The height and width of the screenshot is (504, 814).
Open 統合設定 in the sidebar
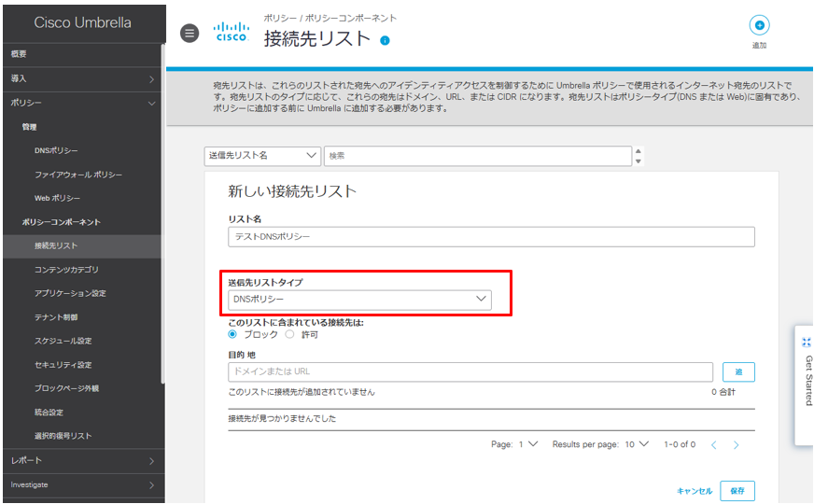click(x=49, y=413)
